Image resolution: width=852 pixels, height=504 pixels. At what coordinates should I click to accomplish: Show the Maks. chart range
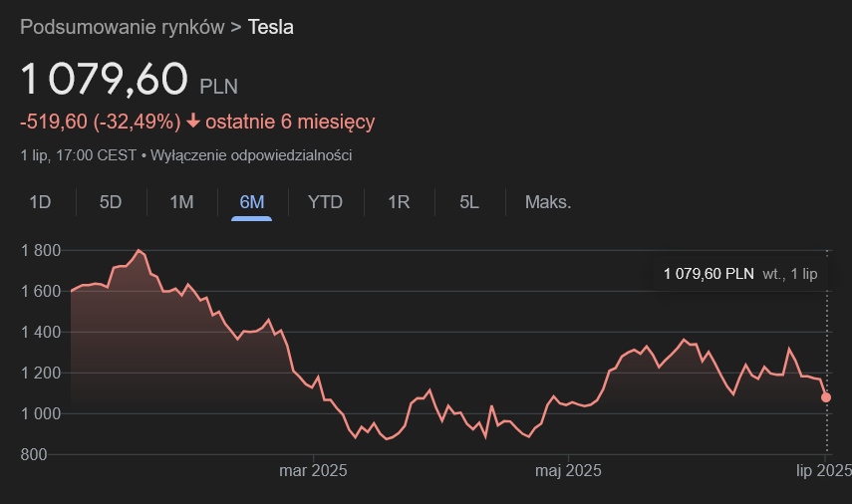pyautogui.click(x=548, y=202)
